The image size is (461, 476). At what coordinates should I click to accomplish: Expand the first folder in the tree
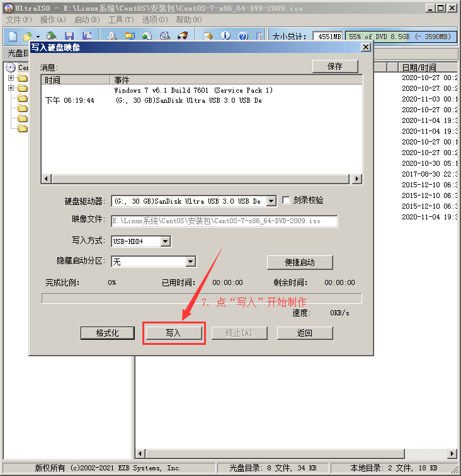(x=11, y=78)
